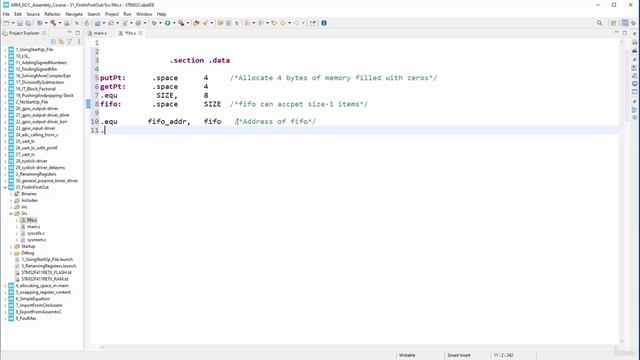Click Collapse All icon in Project Explorer
Screen dimensions: 640x360
coord(53,42)
